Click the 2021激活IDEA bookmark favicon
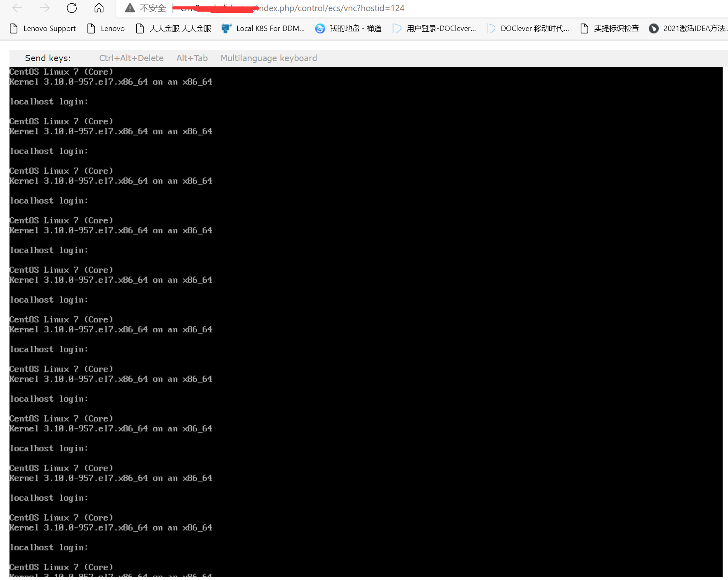728x580 pixels. tap(653, 28)
